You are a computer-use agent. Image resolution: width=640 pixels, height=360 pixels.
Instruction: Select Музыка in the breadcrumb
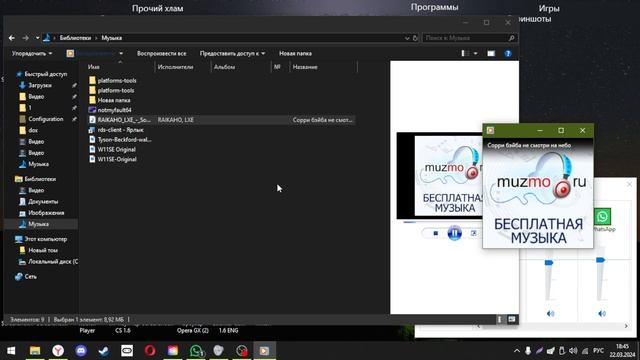[x=112, y=38]
